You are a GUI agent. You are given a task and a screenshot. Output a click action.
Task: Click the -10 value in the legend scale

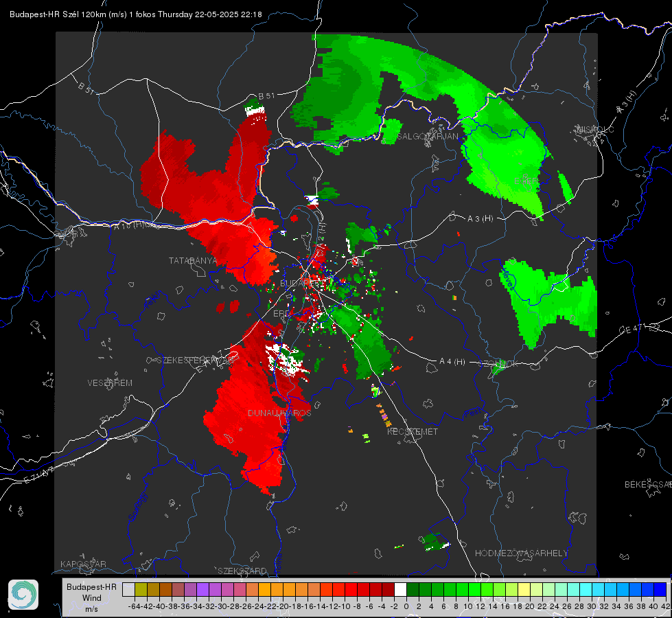(345, 606)
